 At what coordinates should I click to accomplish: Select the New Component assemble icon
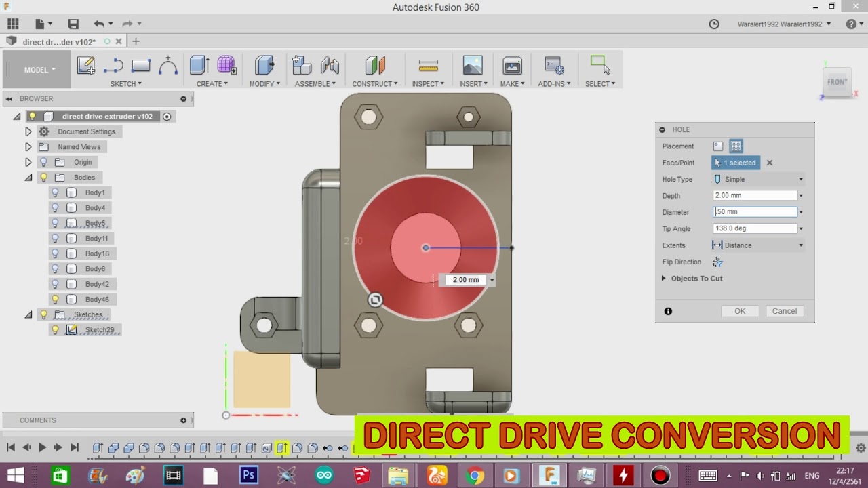(302, 66)
